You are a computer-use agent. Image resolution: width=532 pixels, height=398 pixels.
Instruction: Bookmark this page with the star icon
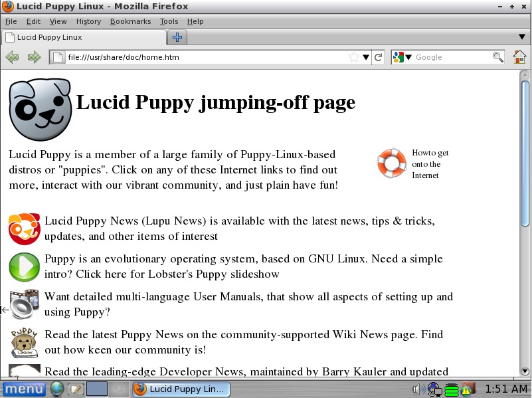[354, 57]
